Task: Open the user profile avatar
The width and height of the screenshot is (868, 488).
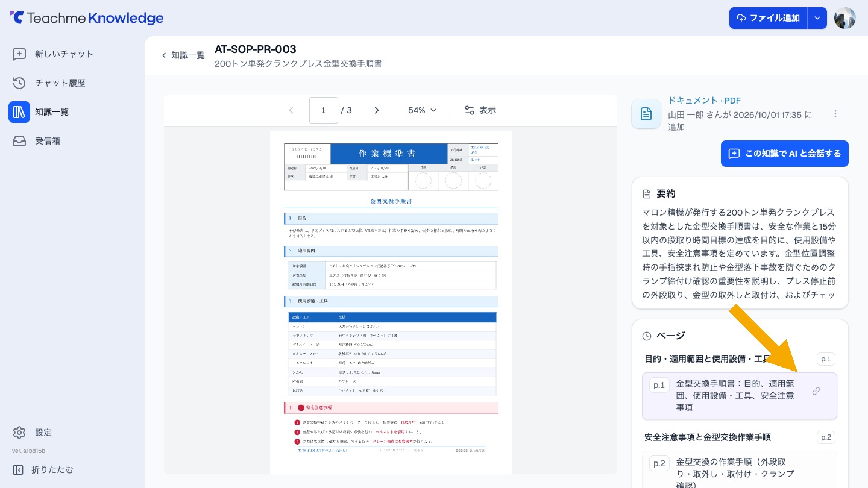Action: point(844,18)
